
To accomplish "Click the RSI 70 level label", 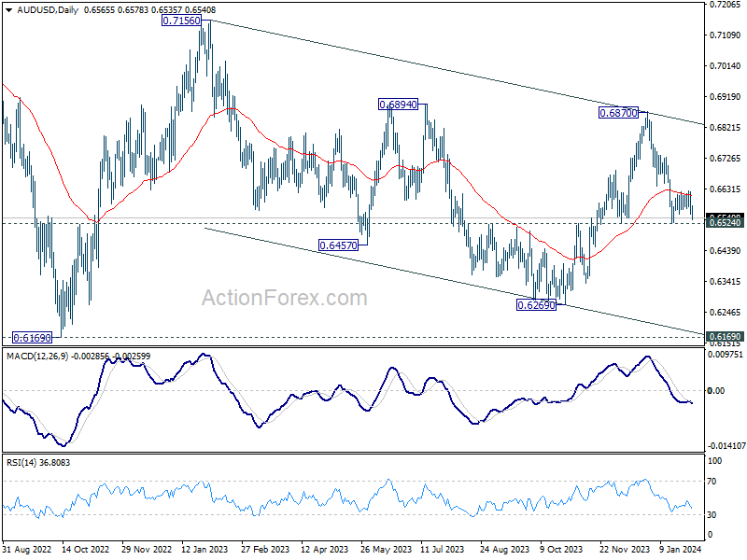I will [712, 482].
